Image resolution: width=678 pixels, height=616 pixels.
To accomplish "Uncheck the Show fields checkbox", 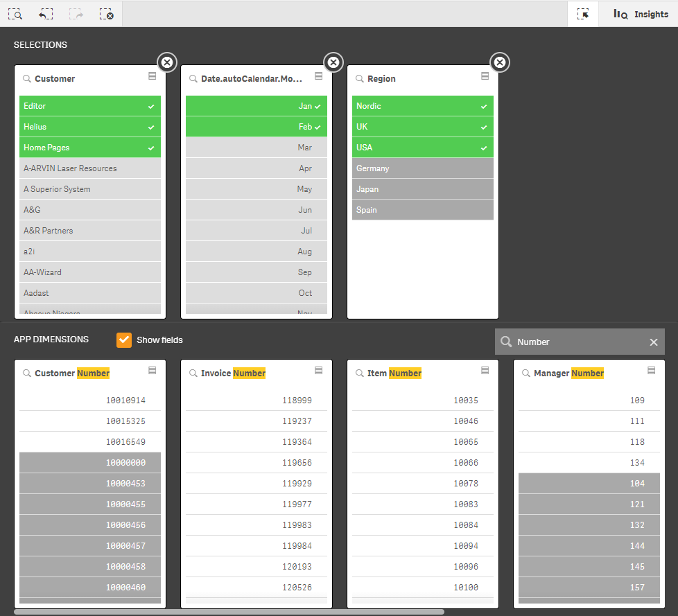I will (124, 340).
